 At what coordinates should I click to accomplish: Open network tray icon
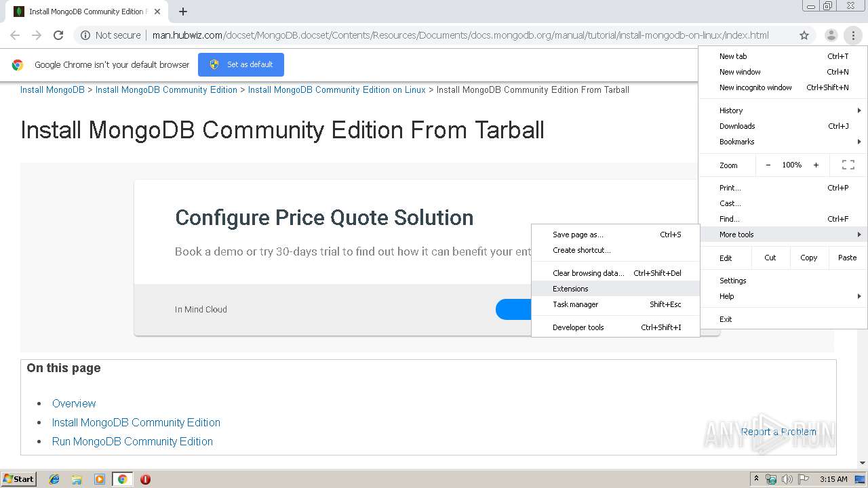pyautogui.click(x=771, y=479)
